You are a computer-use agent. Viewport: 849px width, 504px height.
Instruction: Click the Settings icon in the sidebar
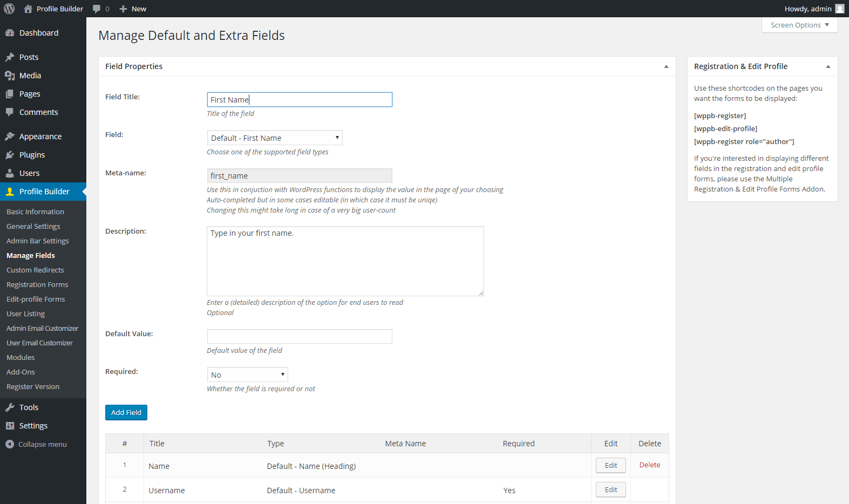(10, 426)
